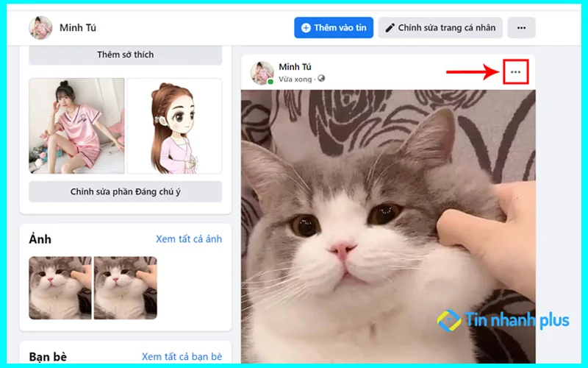Open featured cartoon girl illustration
This screenshot has height=368, width=588.
[x=174, y=126]
